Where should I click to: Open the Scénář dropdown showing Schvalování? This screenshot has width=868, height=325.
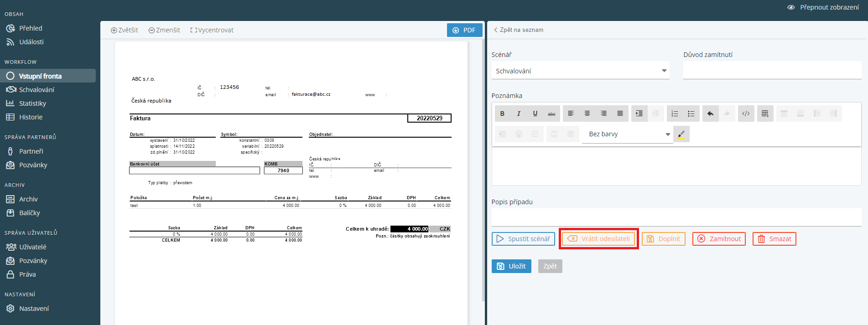tap(580, 71)
